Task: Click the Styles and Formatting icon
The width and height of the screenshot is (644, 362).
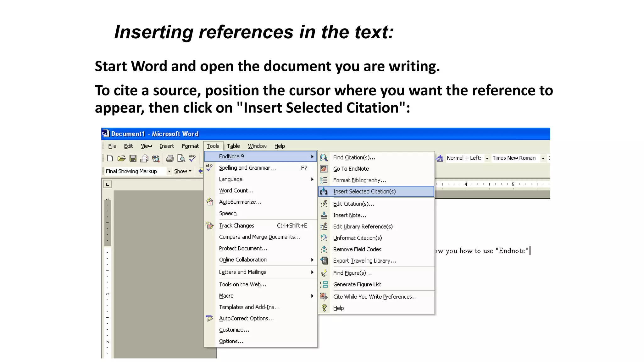Action: point(440,158)
